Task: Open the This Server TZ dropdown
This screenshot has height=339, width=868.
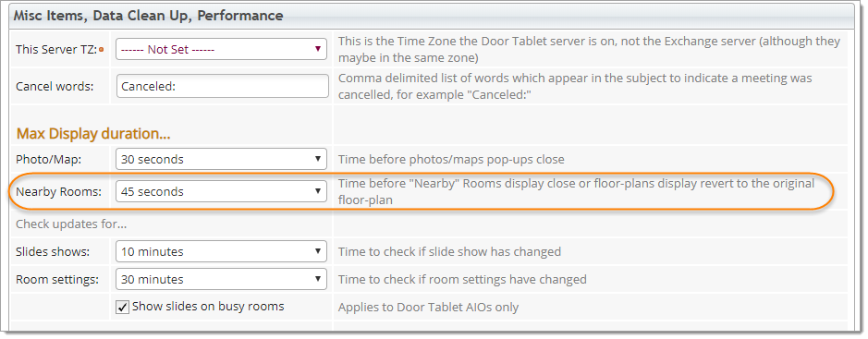Action: [x=221, y=49]
